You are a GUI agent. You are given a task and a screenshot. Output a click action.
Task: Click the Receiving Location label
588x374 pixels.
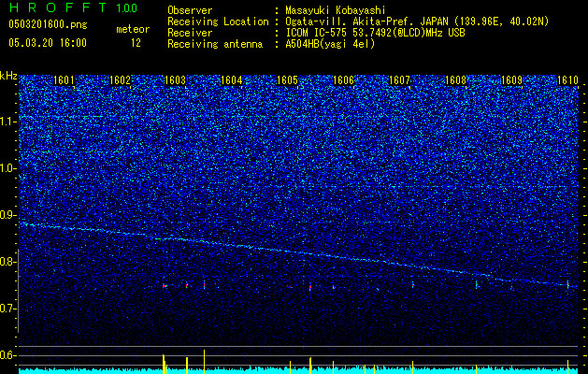coord(218,22)
